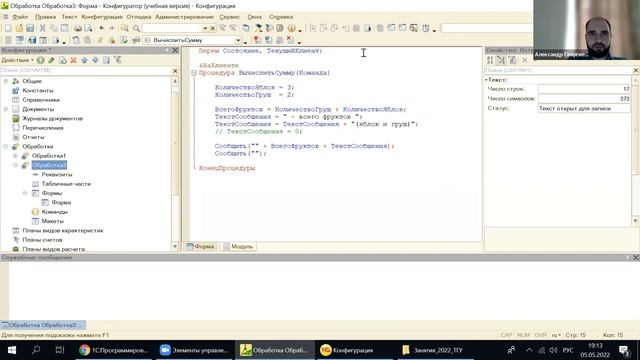Open the Zoom app from the Windows taskbar
The width and height of the screenshot is (640, 360).
point(194,350)
